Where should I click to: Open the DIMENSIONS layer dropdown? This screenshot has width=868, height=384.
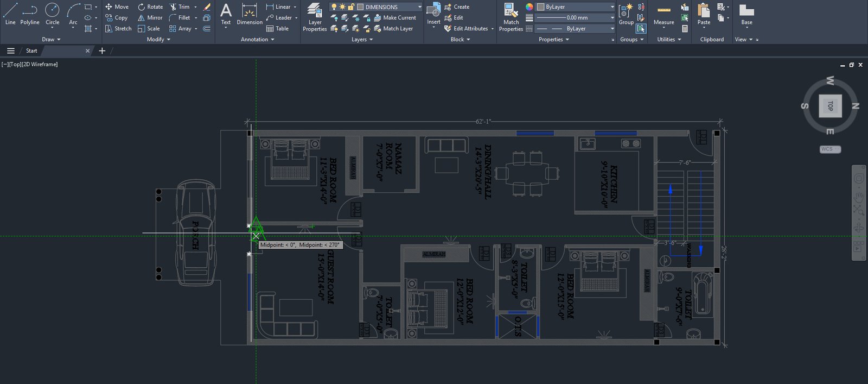[419, 7]
